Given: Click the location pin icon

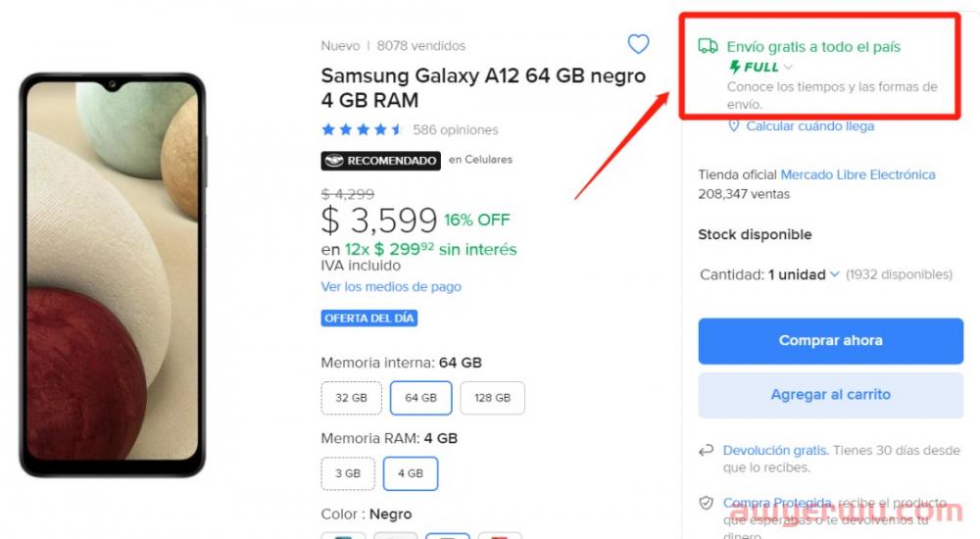Looking at the screenshot, I should coord(733,125).
